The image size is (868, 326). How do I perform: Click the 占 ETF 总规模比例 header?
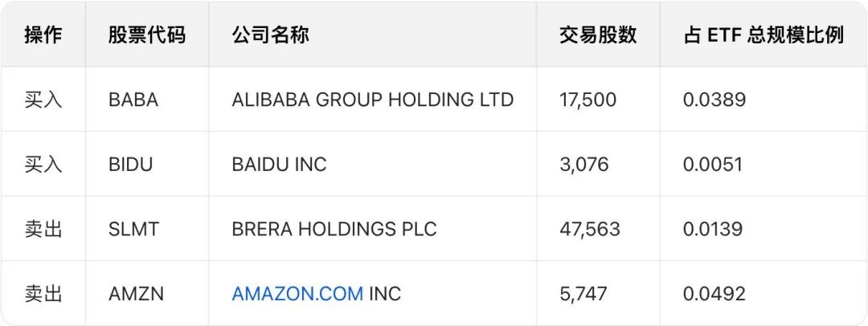763,35
